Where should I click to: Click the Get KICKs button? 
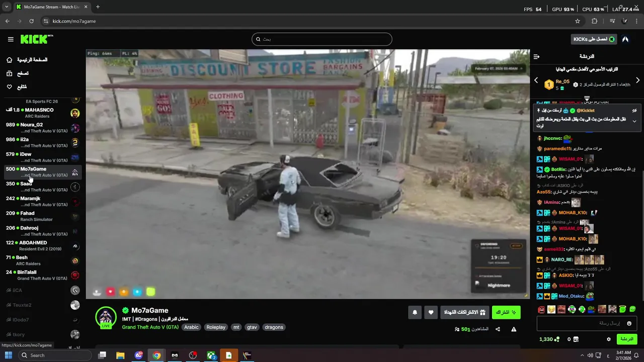[x=594, y=39]
